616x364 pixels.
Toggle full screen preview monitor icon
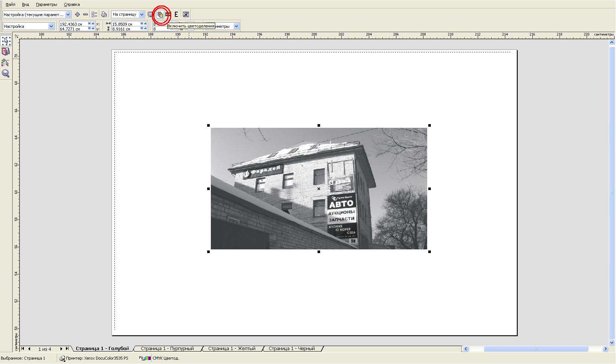click(x=150, y=15)
